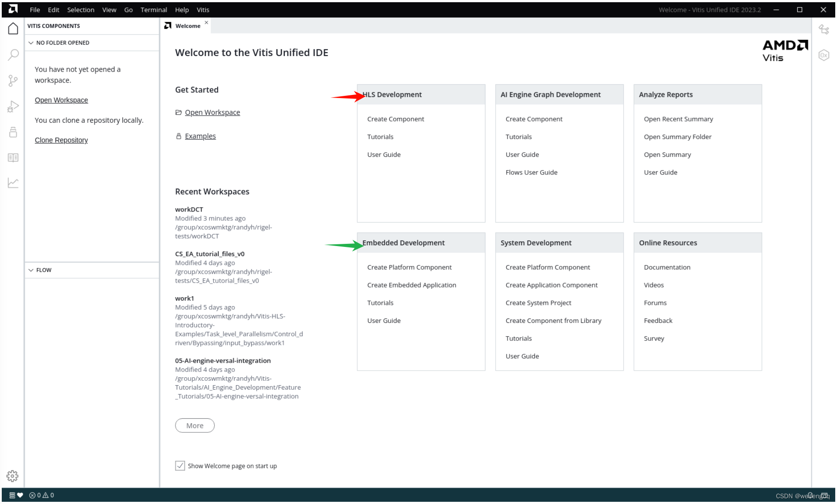Click the menu icon at status bar left
Screen dimensions: 837x504
click(x=12, y=495)
